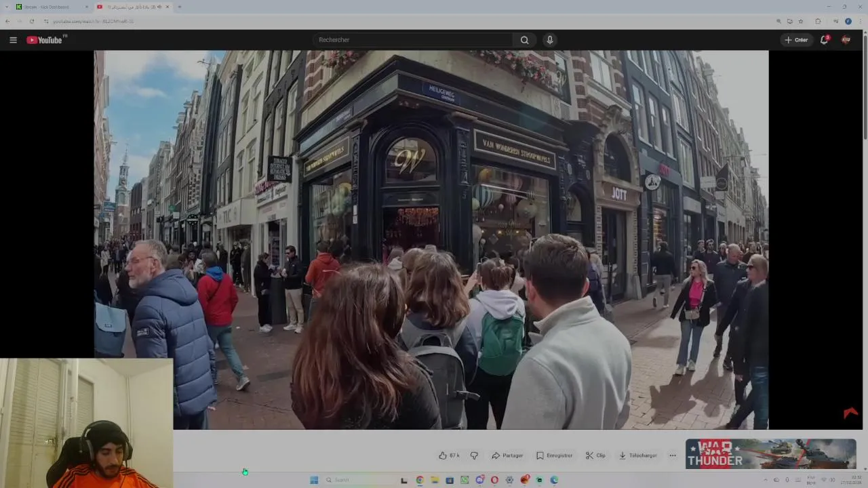Screen dimensions: 868x488
Task: Click the playing video frame
Action: (431, 240)
